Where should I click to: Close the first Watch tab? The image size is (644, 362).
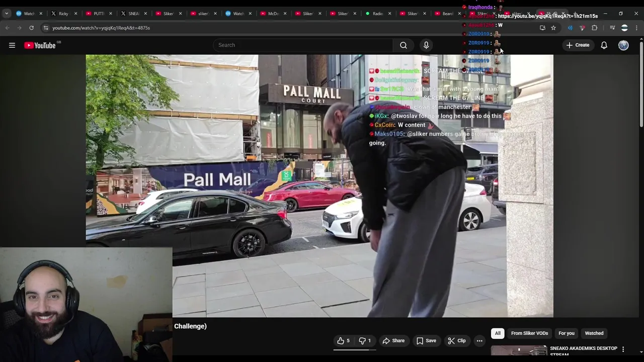click(41, 14)
